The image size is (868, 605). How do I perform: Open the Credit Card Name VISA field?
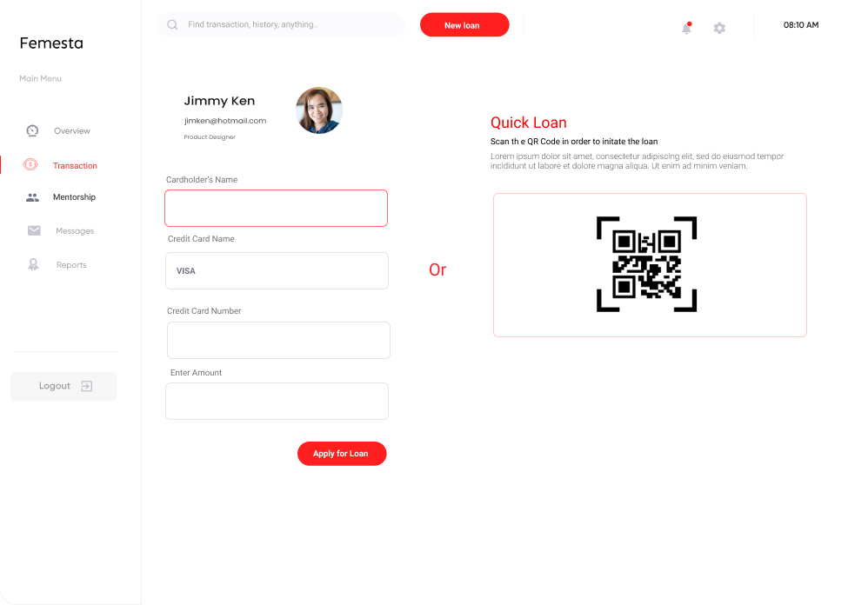pos(277,271)
